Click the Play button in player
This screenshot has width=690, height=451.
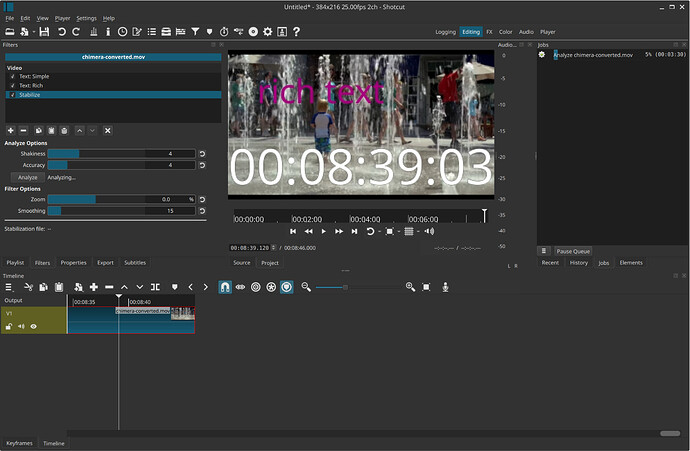pos(323,231)
